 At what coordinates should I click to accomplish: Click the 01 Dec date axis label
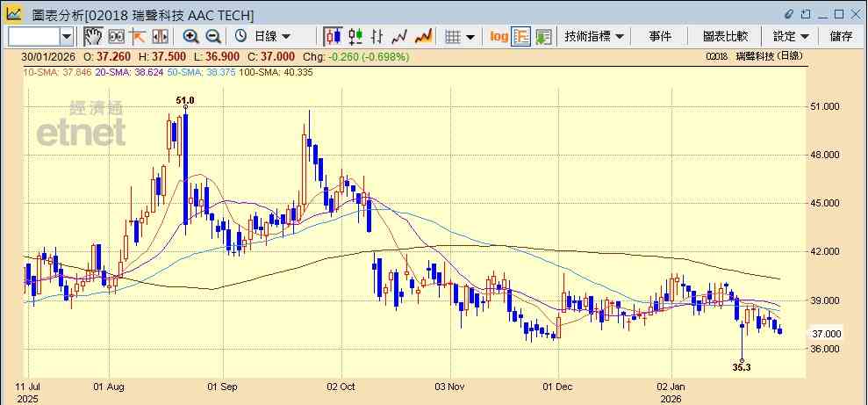(558, 387)
